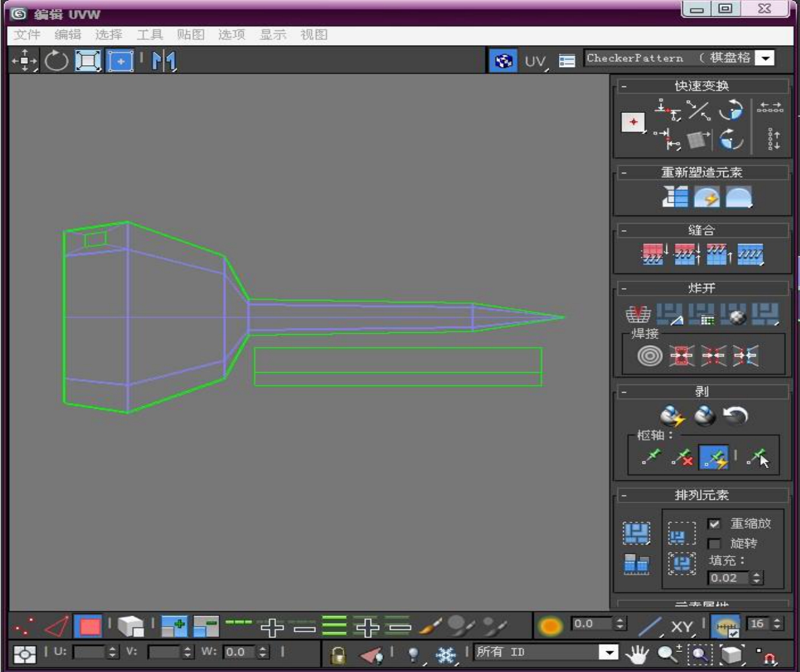
Task: Click the soft selection falloff value field
Action: [592, 624]
